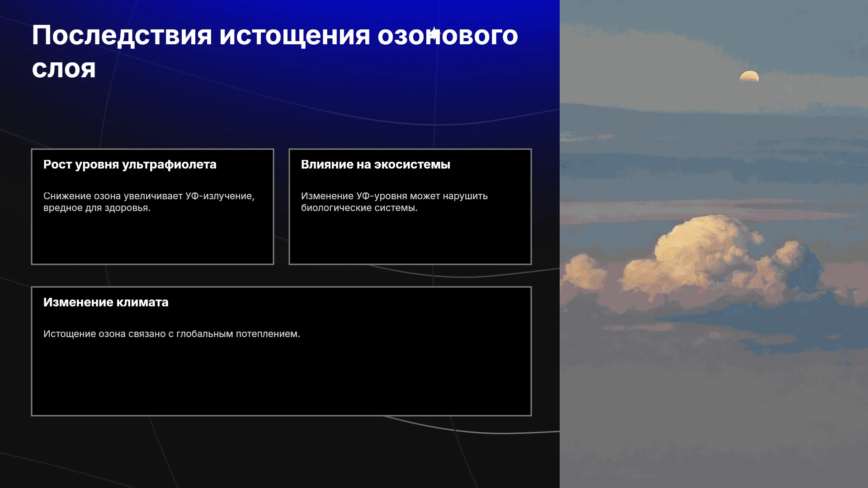The width and height of the screenshot is (868, 488).
Task: Click the word 'истощения' in the title
Action: (x=295, y=36)
